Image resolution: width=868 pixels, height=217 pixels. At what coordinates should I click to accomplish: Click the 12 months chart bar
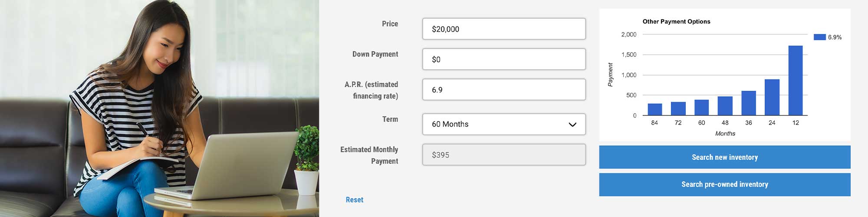coord(795,80)
